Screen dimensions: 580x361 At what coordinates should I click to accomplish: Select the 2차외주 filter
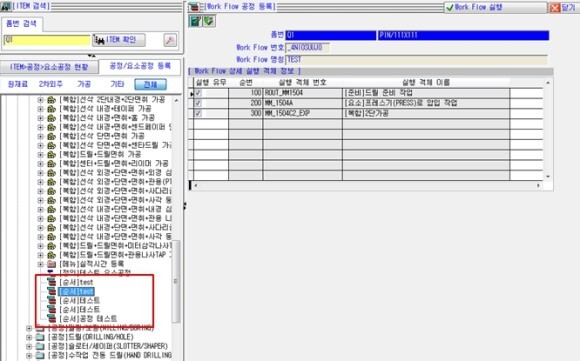[51, 84]
